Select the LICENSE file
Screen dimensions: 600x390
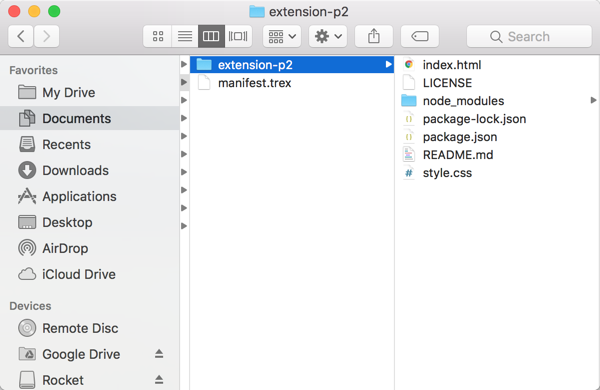pos(497,83)
